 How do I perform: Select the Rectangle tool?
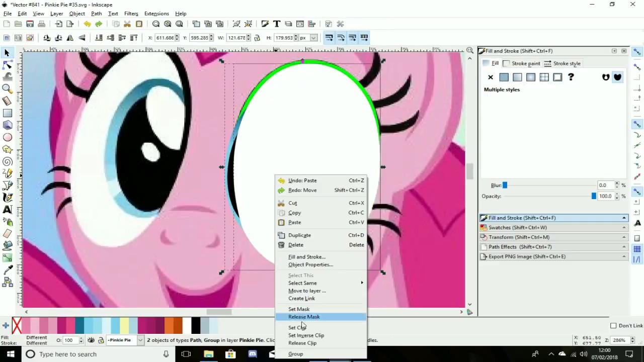(x=7, y=113)
